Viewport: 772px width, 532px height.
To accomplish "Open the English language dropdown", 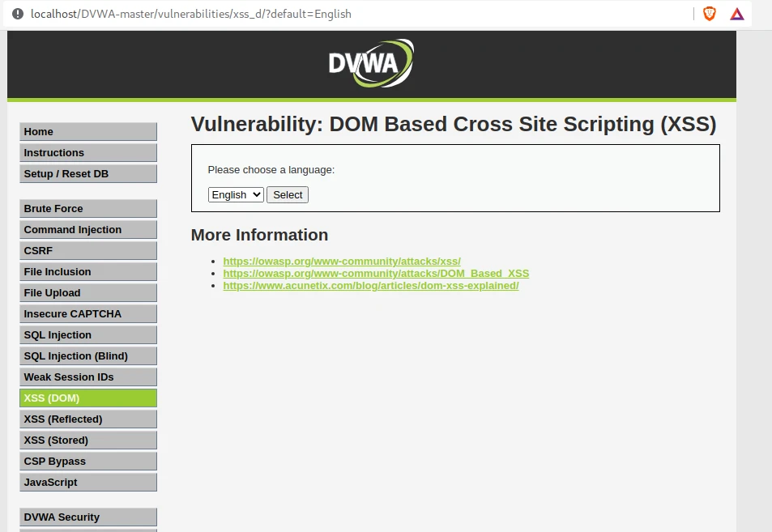I will 236,195.
